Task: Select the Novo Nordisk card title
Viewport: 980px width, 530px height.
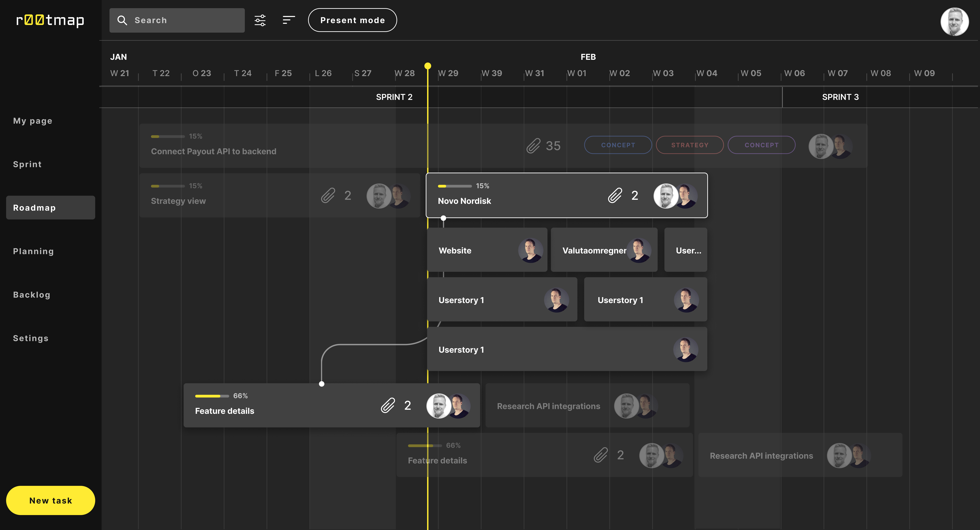Action: 464,201
